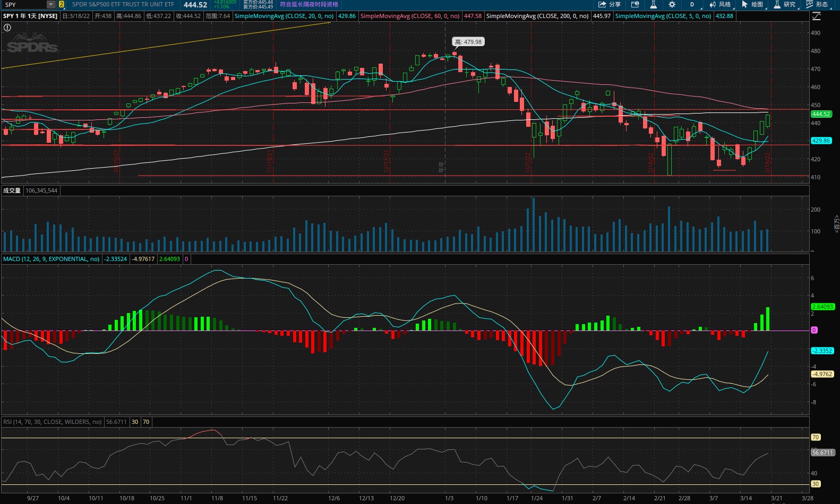Click the 447.58 SMA 60 value

point(473,16)
